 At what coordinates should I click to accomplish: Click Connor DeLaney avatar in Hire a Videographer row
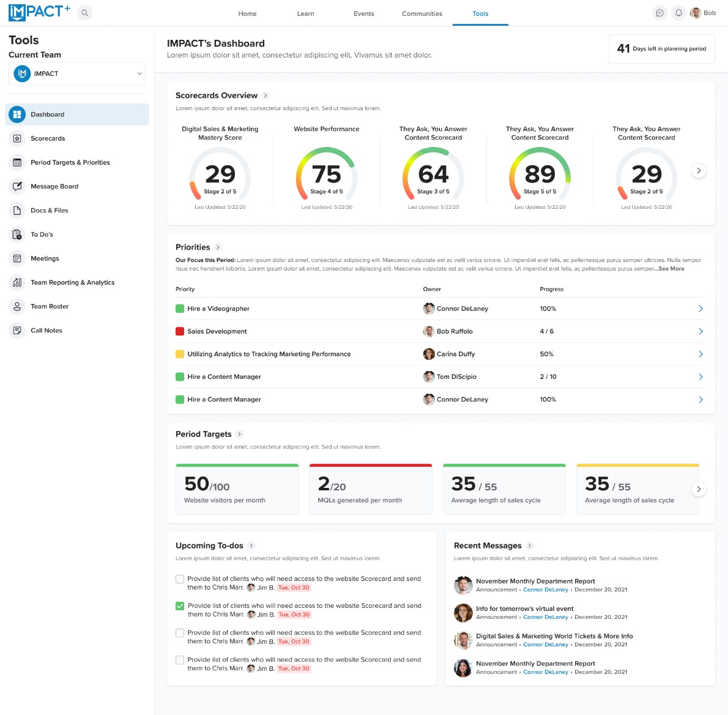click(x=428, y=309)
